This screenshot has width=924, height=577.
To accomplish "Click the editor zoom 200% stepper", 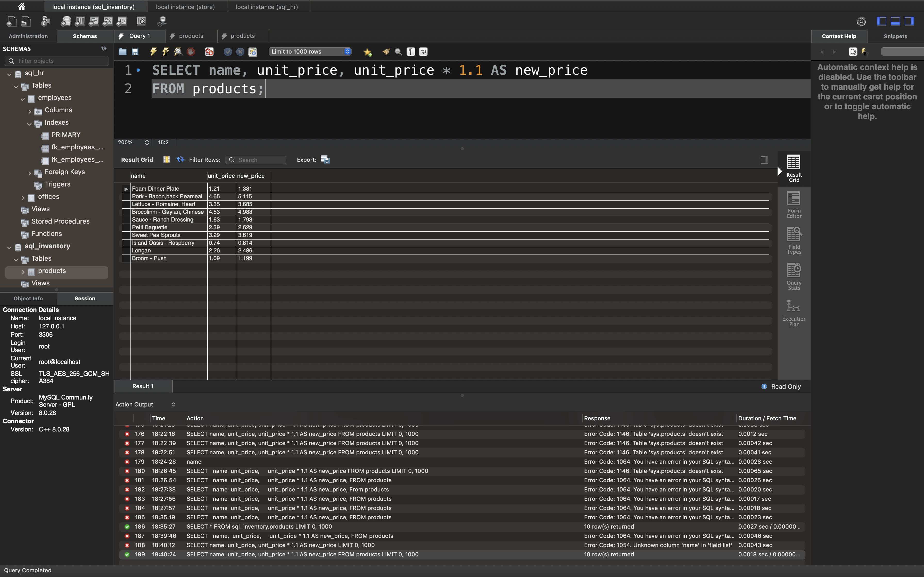I will coord(147,142).
